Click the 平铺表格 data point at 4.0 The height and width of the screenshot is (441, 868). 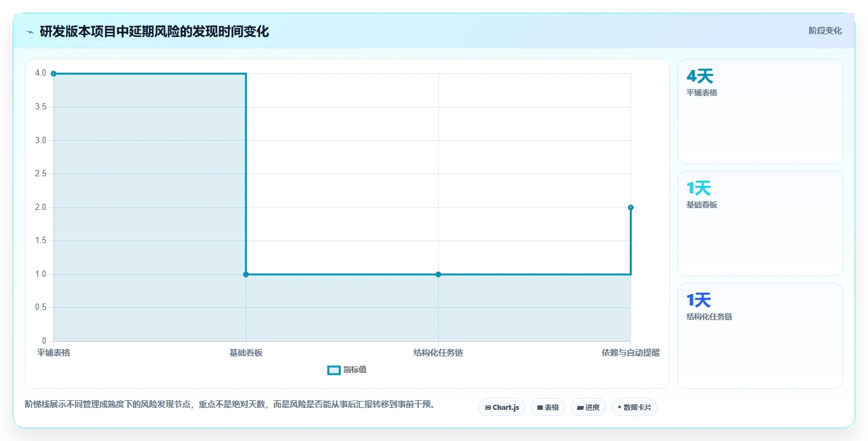point(53,74)
